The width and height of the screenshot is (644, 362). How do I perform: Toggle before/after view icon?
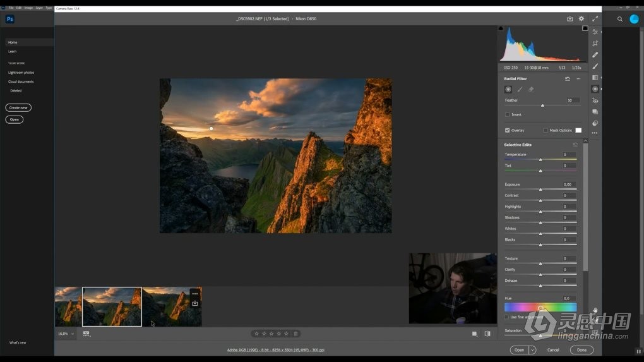point(487,334)
